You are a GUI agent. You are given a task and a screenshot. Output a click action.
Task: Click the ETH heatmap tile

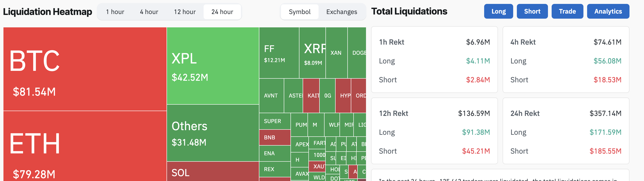pyautogui.click(x=85, y=146)
